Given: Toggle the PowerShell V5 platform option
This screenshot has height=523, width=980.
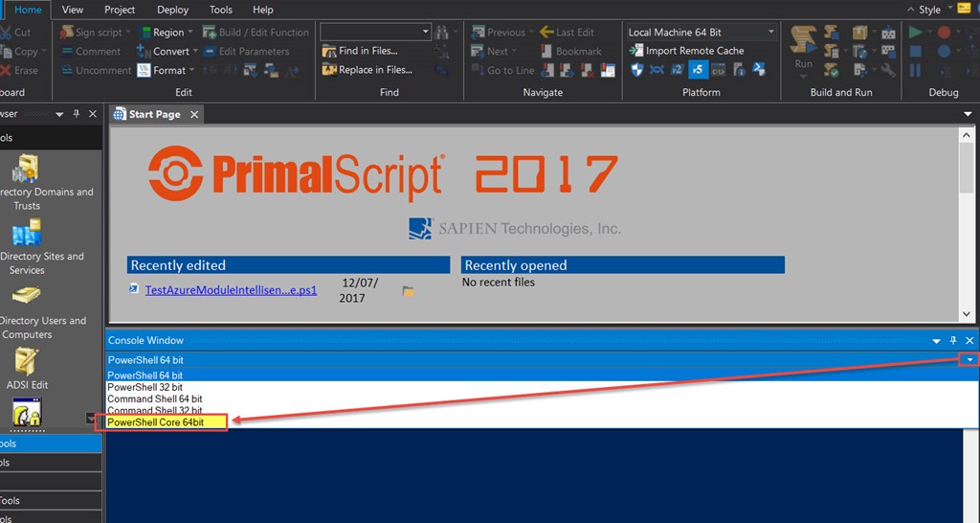Looking at the screenshot, I should 698,69.
